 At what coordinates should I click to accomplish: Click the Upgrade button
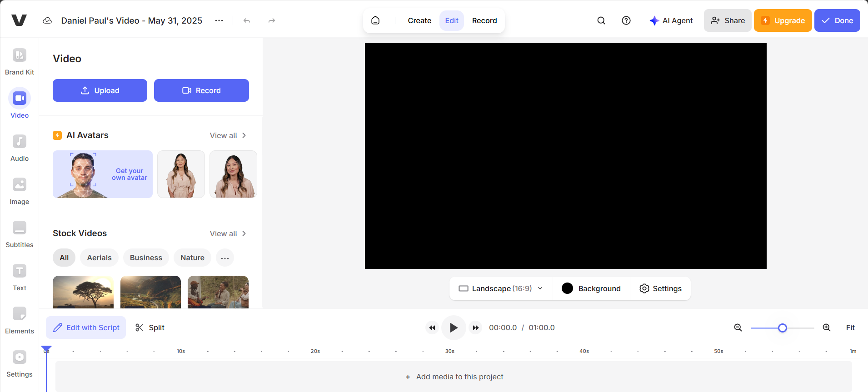783,20
